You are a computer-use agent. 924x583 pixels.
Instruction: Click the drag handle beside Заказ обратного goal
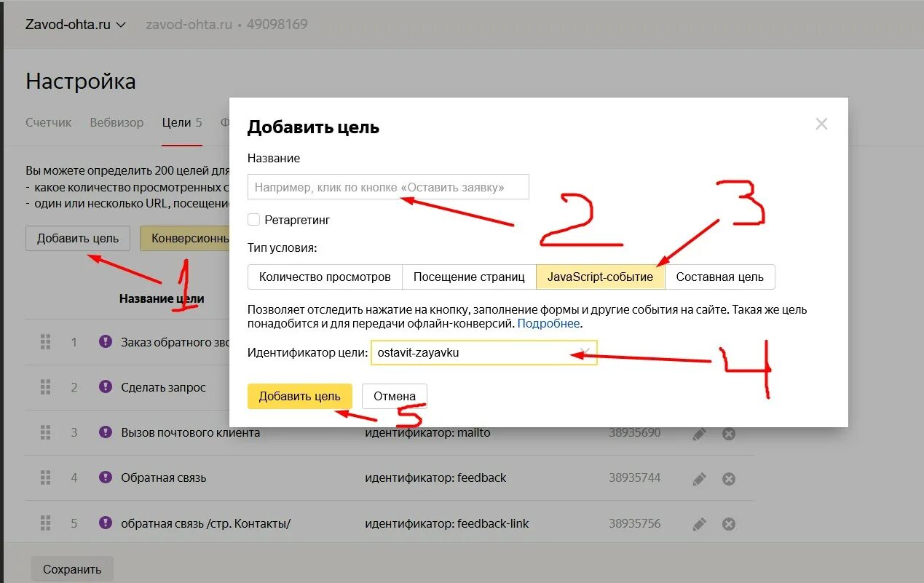(45, 341)
